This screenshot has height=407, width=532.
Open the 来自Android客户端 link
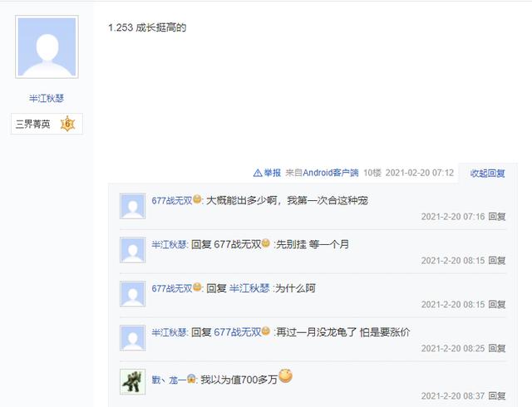322,173
